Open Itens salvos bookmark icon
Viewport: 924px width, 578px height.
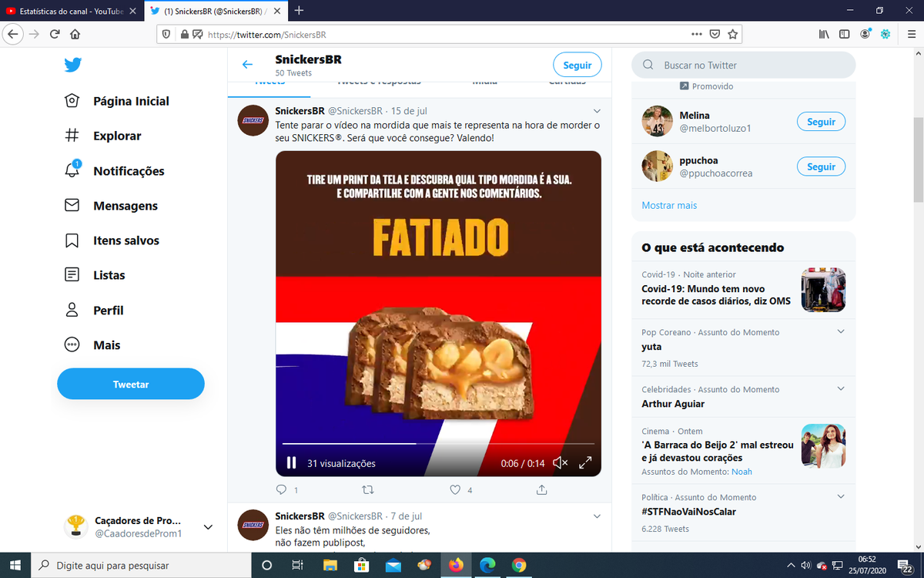(72, 240)
